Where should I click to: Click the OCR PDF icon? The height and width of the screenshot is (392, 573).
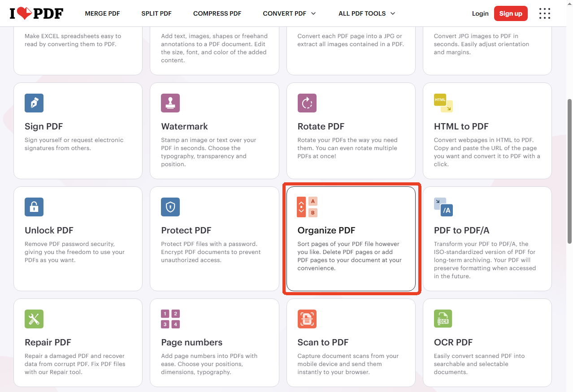click(x=443, y=319)
